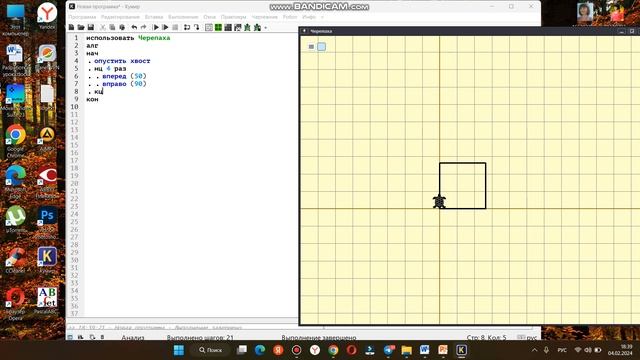Open the Программа menu
This screenshot has height=360, width=640.
click(x=82, y=17)
